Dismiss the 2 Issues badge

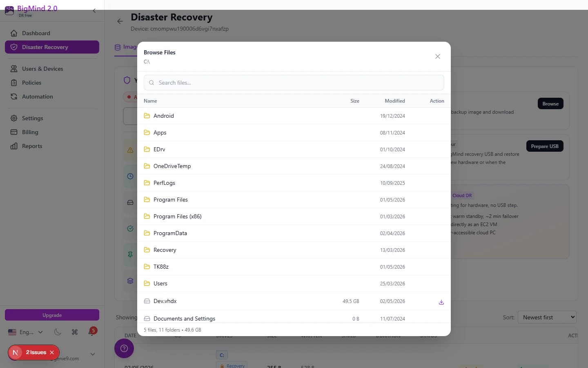52,352
